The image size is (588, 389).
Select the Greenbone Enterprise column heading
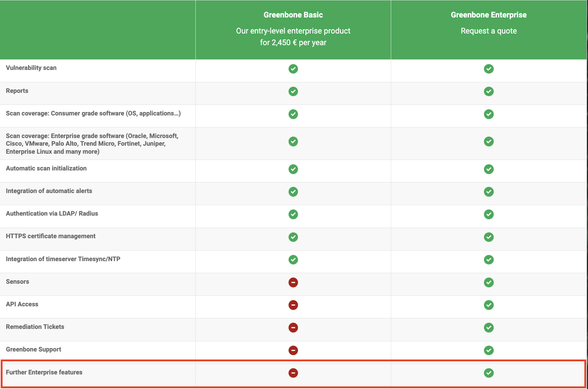click(488, 15)
